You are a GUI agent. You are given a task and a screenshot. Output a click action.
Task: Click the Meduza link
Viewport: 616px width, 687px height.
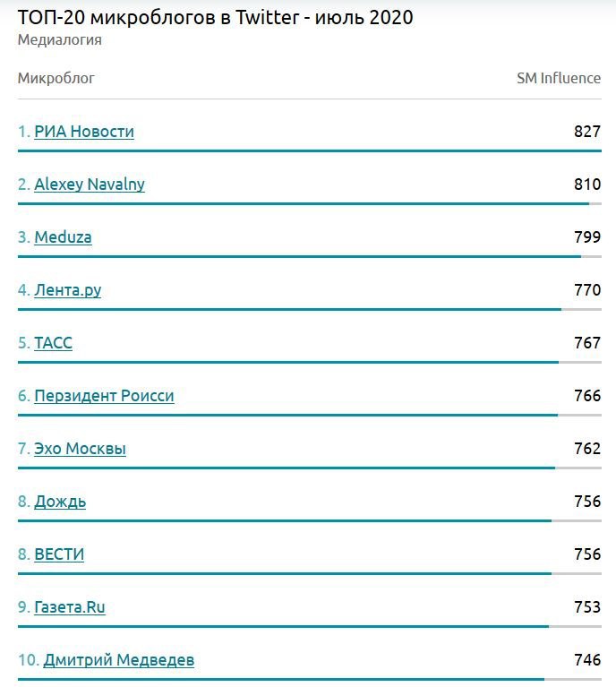click(63, 237)
